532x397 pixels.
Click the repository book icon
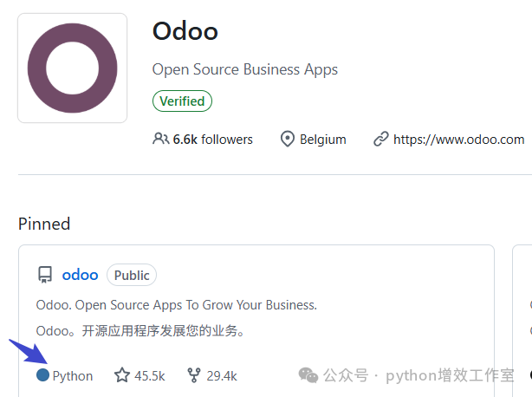[x=45, y=275]
